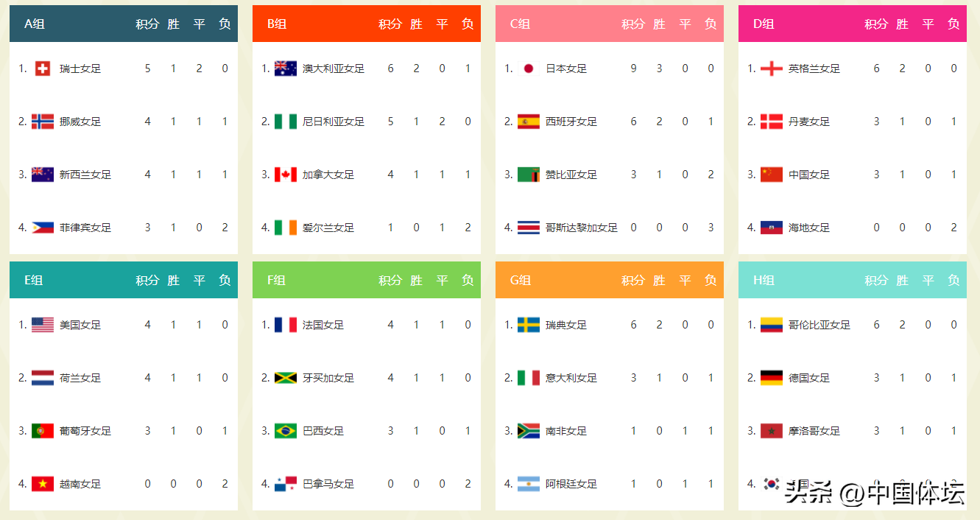Click the Colombia flag in Group H
This screenshot has height=520, width=980.
point(772,325)
